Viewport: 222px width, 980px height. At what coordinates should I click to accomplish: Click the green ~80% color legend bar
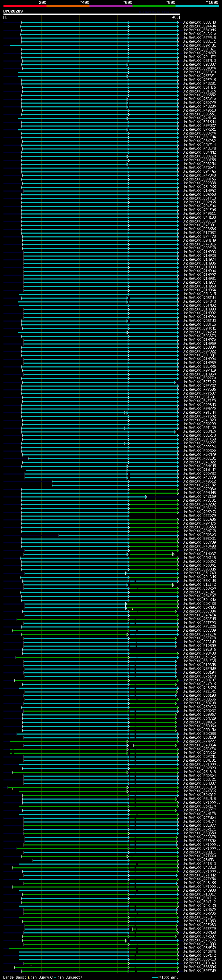(154, 6)
